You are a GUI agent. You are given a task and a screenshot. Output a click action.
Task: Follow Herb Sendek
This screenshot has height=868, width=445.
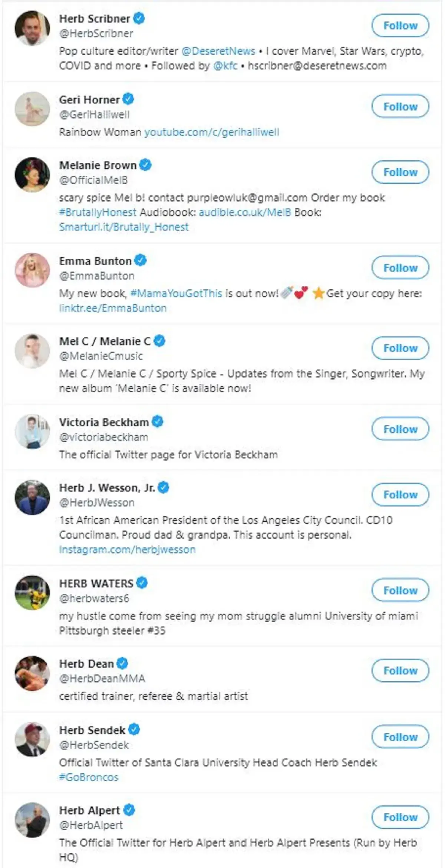400,737
